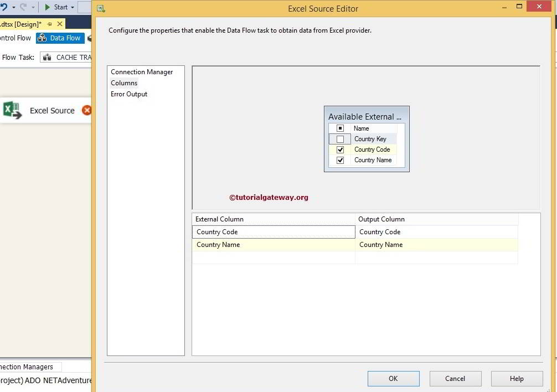Select the ADO NETAdventure connection manager
The image size is (557, 392).
pyautogui.click(x=46, y=380)
